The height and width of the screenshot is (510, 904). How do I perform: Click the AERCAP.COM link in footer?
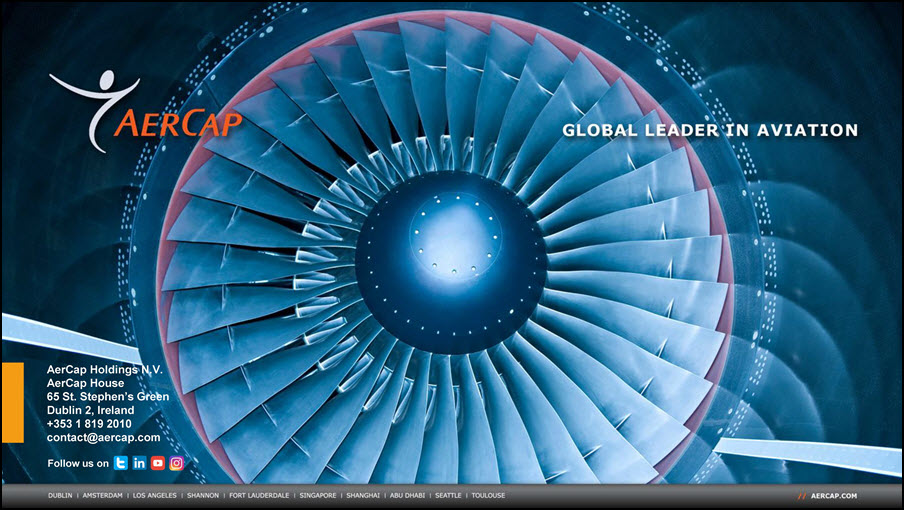(834, 496)
